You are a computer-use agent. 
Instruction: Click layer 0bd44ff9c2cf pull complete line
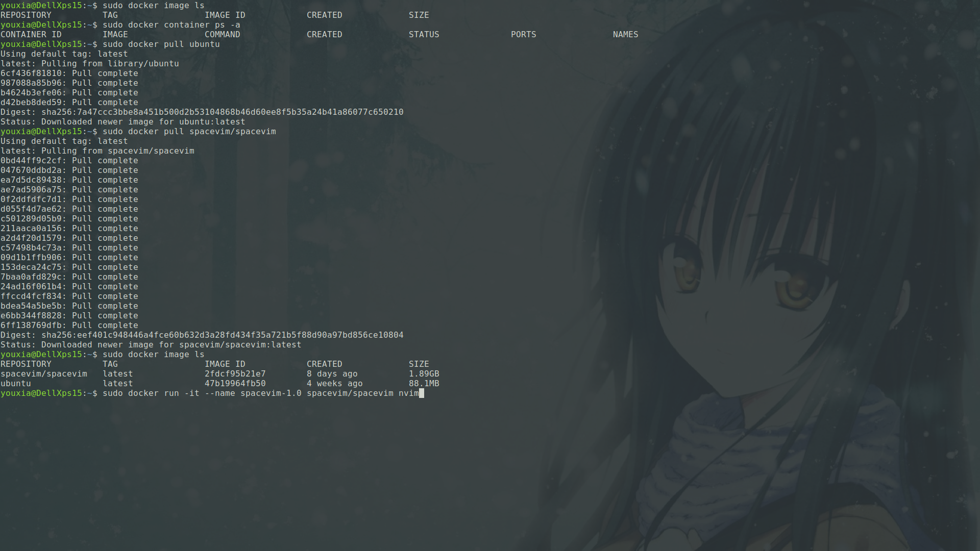[x=69, y=161]
